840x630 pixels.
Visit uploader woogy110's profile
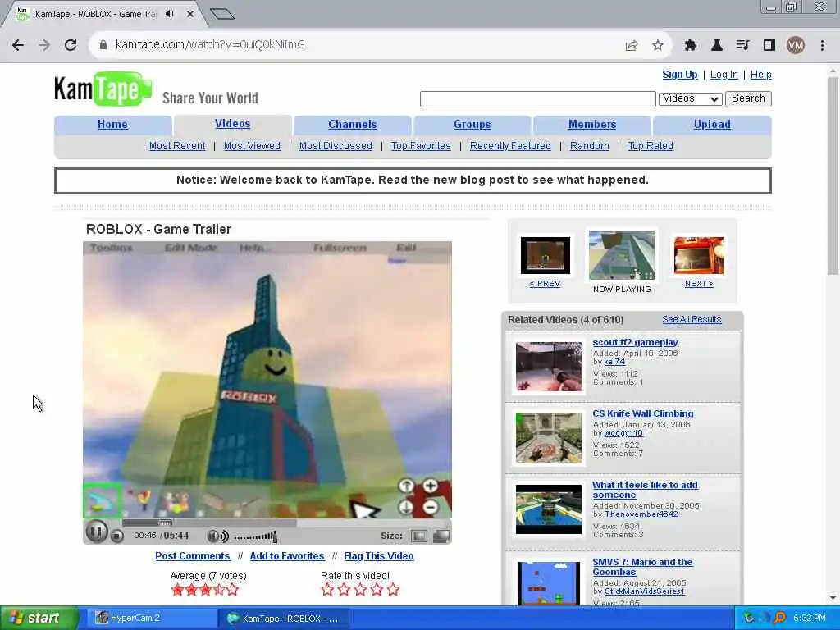(x=623, y=433)
